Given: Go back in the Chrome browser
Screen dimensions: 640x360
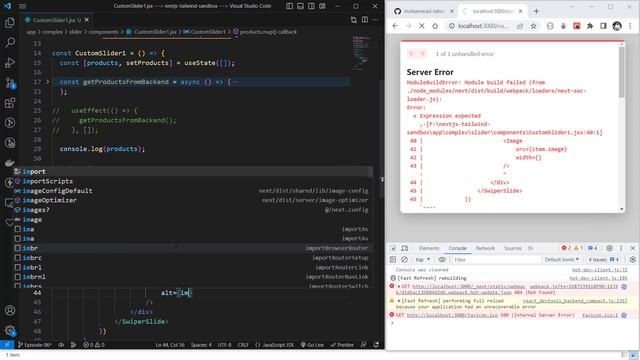Looking at the screenshot, I should coord(395,26).
